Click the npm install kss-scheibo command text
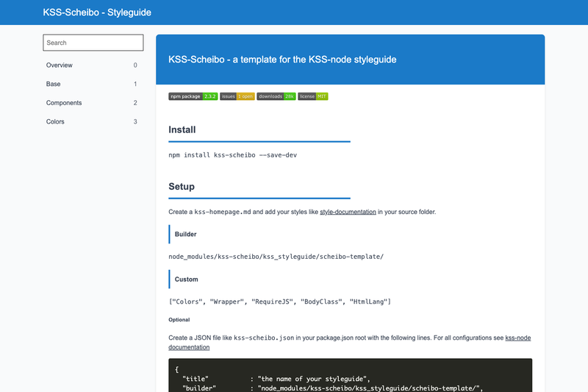588x392 pixels. (232, 155)
